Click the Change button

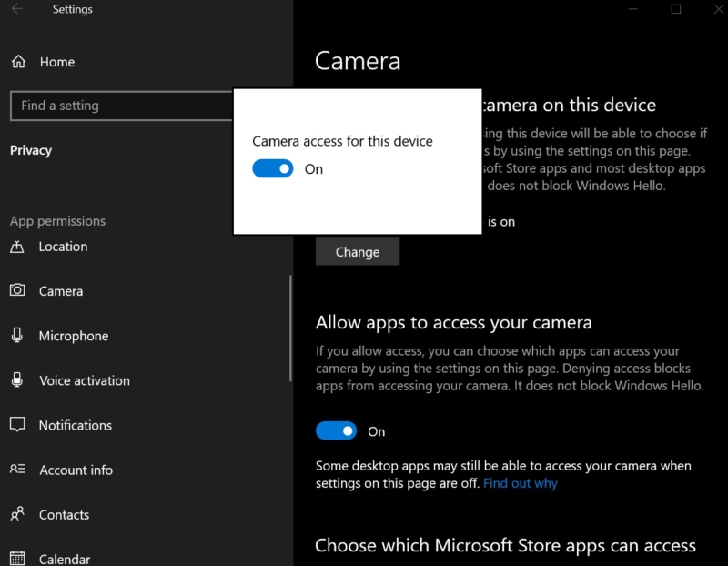pos(357,251)
